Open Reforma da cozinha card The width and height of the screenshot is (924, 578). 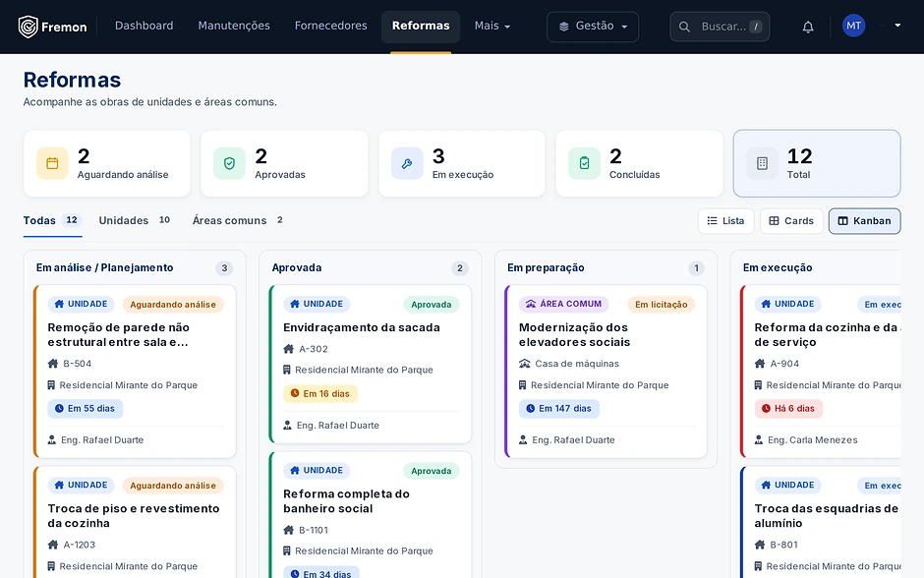point(821,372)
